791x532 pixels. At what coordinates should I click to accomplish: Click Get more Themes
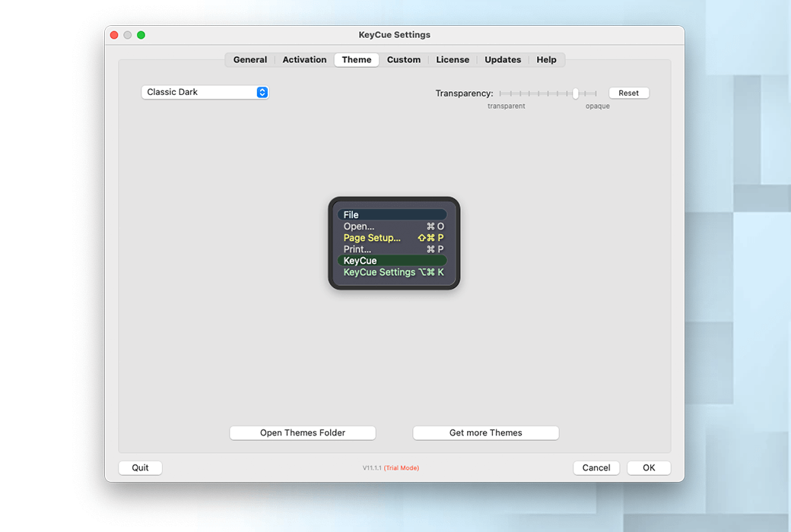tap(485, 432)
